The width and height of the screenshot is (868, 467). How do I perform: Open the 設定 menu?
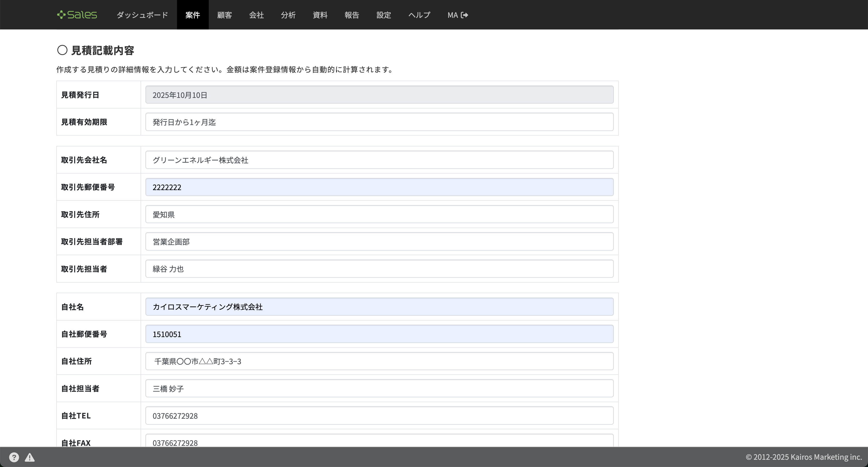(x=383, y=15)
